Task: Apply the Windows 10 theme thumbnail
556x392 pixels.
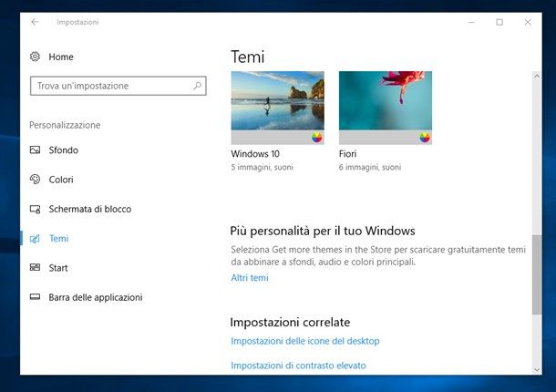Action: [x=277, y=108]
